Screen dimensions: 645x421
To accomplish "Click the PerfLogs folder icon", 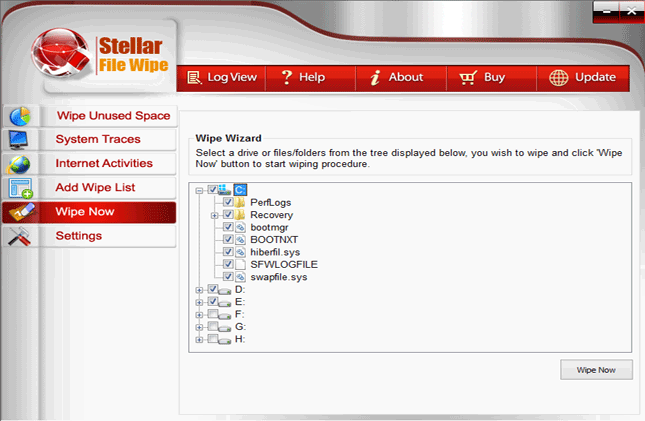I will [240, 202].
